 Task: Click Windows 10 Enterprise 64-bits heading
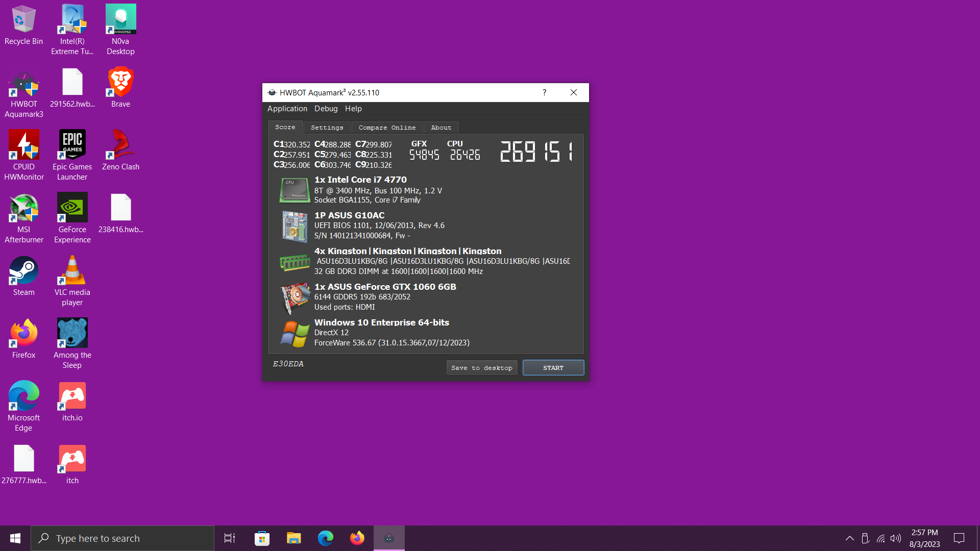pyautogui.click(x=382, y=322)
